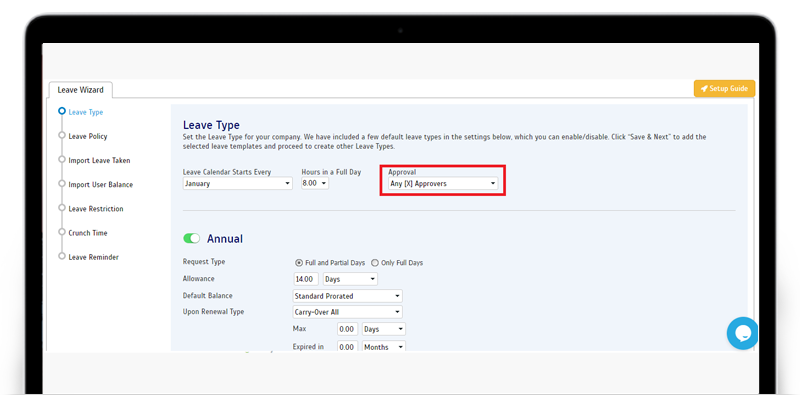Open Leave Calendar Starts Every month dropdown
Viewport: 800px width, 395px height.
coord(238,183)
